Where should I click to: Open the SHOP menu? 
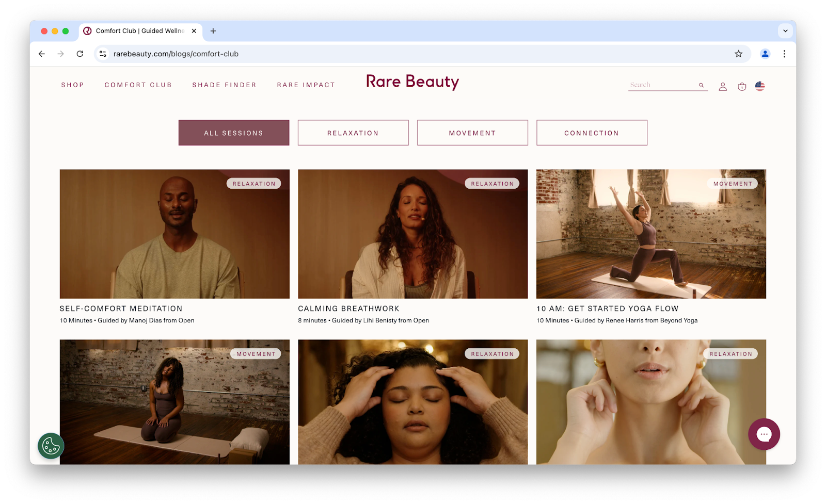tap(73, 85)
